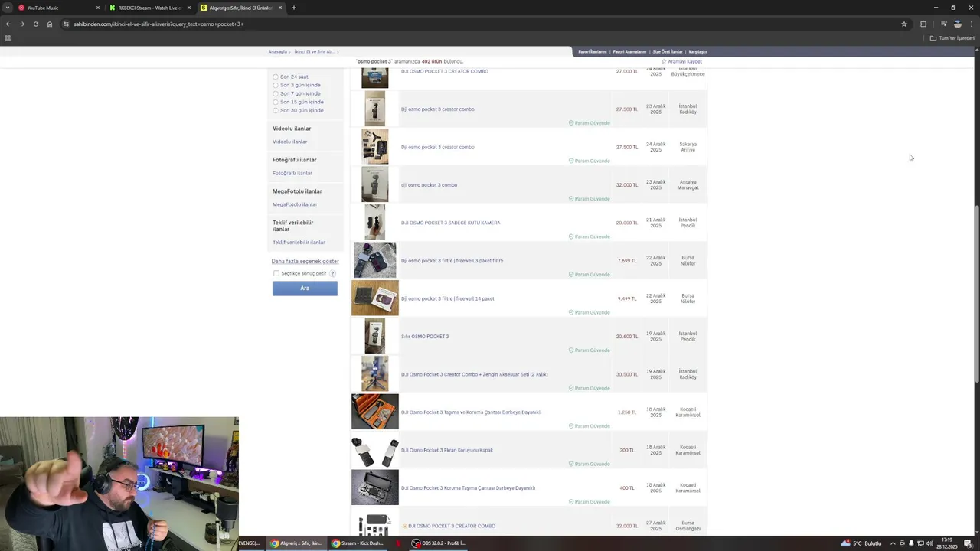Open the tab search chevron at top left
This screenshot has height=551, width=980.
click(x=7, y=8)
